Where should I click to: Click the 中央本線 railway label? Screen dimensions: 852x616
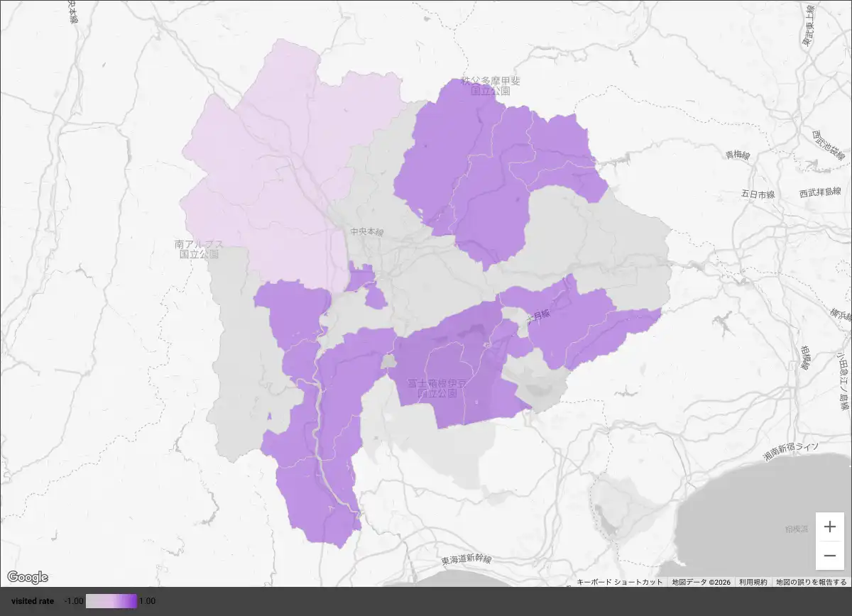pyautogui.click(x=366, y=232)
